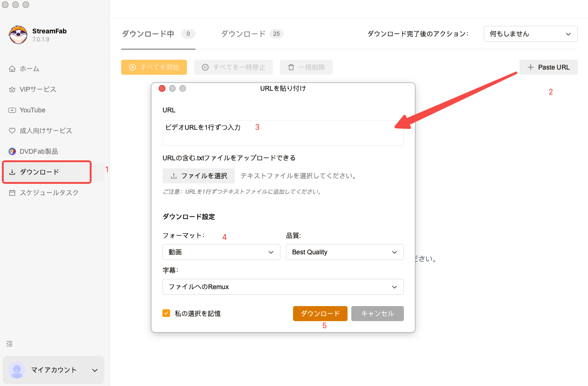Image resolution: width=588 pixels, height=386 pixels.
Task: Open the フォーマット dropdown showing 動画
Action: 221,252
